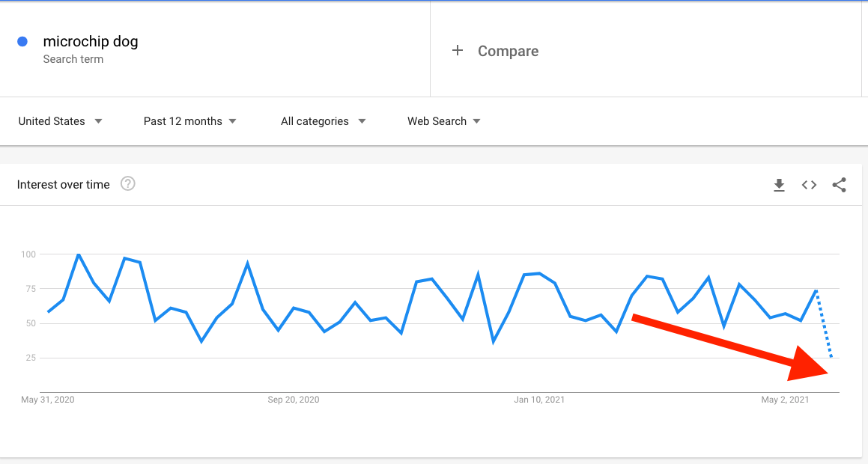
Task: Open the help icon beside Interest over time
Action: pyautogui.click(x=128, y=183)
